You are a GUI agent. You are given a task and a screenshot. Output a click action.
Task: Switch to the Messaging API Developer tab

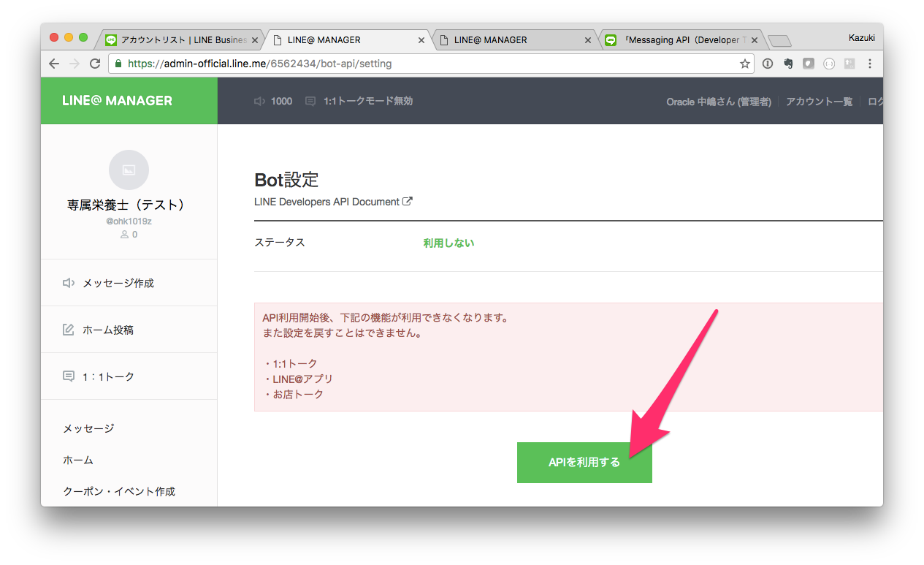[682, 39]
